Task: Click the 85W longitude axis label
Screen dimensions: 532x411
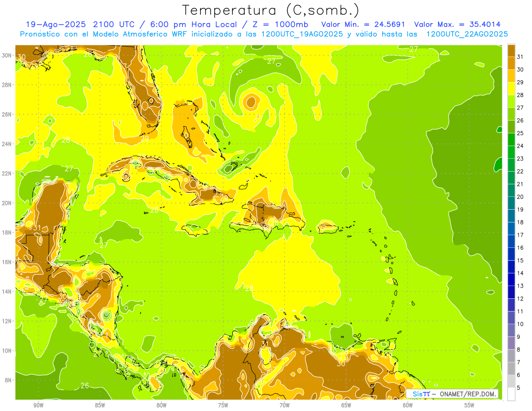Action: pos(100,405)
